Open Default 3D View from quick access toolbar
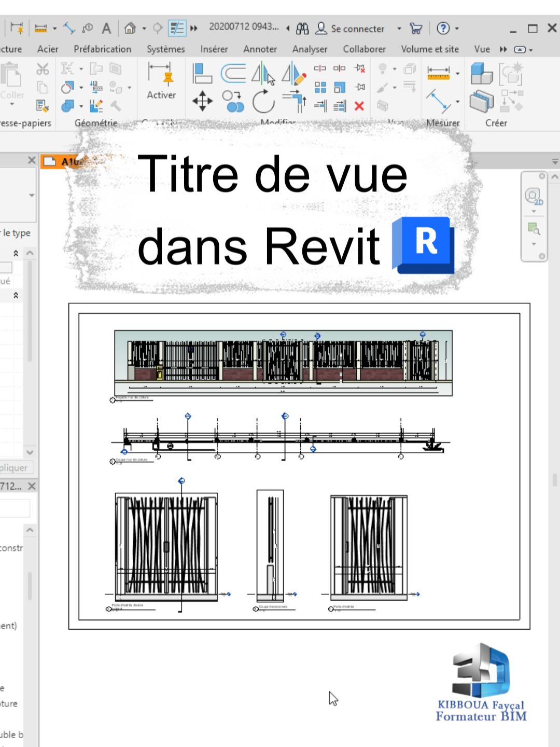This screenshot has width=560, height=747. (130, 29)
